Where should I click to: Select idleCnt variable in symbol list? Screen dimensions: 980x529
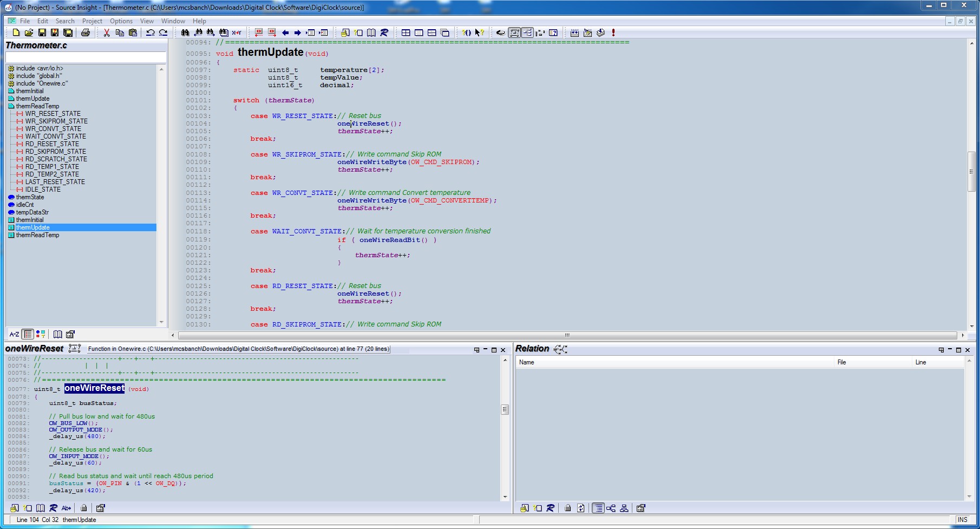click(25, 205)
